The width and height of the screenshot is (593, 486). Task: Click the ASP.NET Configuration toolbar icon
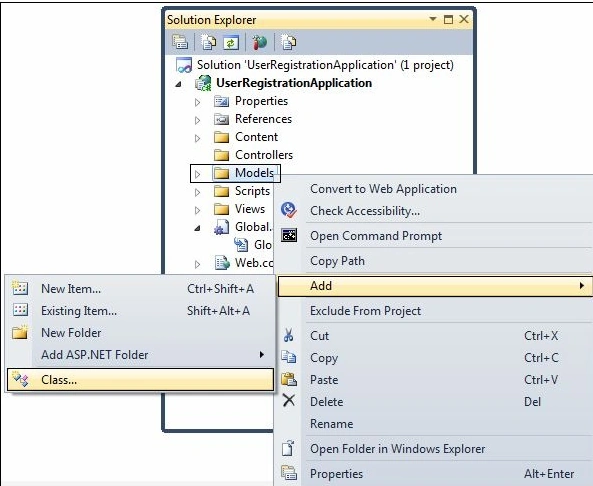pyautogui.click(x=260, y=42)
